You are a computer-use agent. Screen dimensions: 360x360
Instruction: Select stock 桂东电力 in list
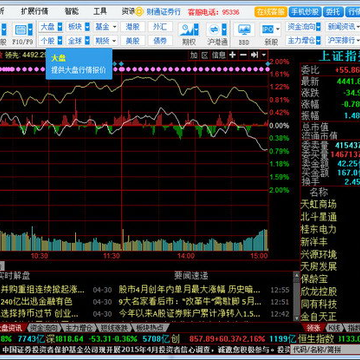(319, 230)
